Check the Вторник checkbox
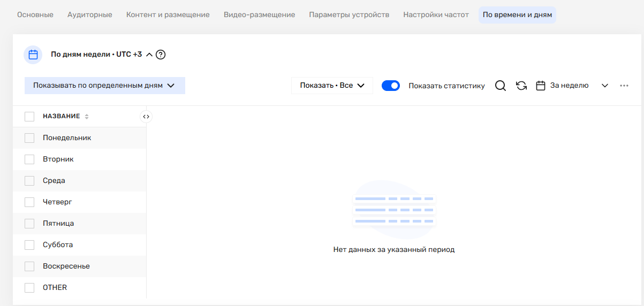The height and width of the screenshot is (306, 644). (x=29, y=159)
